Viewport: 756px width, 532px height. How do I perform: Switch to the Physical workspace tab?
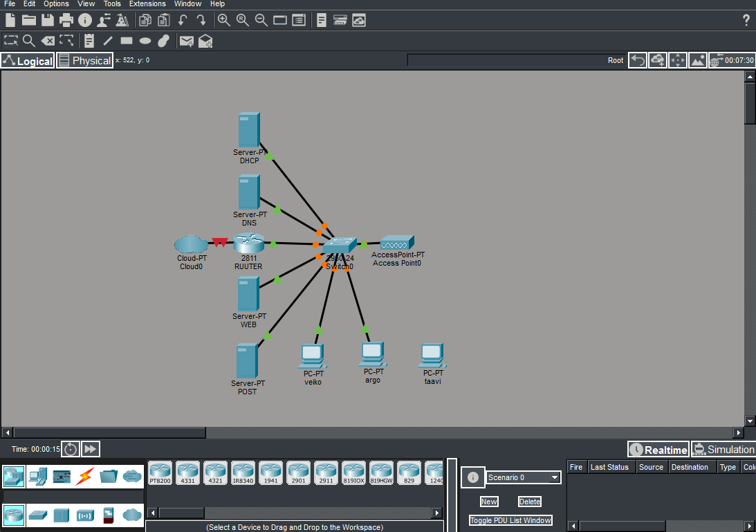(x=85, y=61)
